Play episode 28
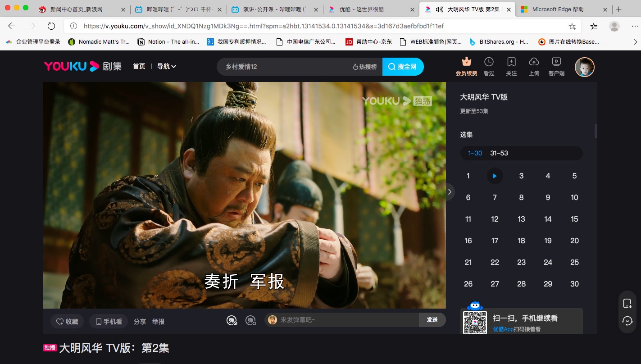Screen dimensions: 641x364 [521, 284]
